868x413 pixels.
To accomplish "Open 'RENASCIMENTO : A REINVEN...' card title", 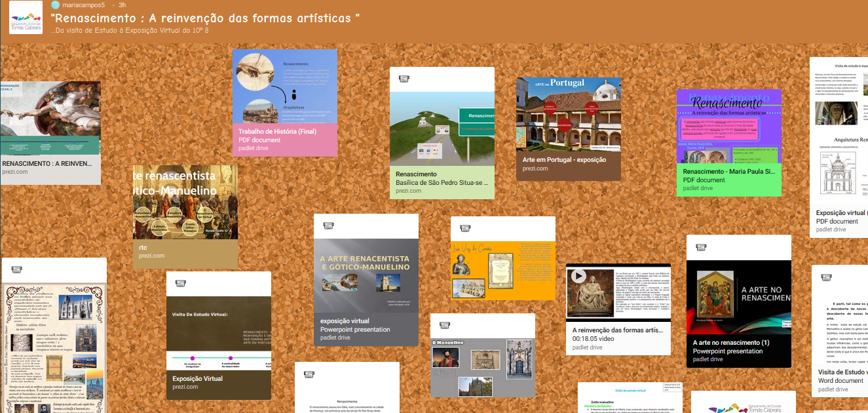I will 47,163.
